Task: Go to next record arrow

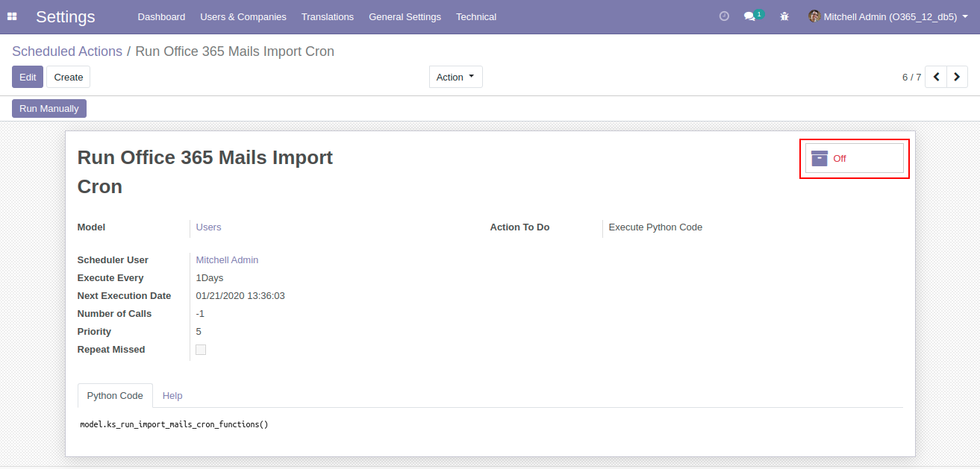Action: (957, 77)
